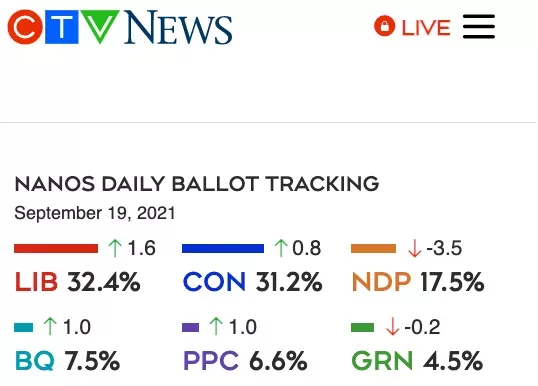Select the LIB 32.4% result
Image resolution: width=538 pixels, height=386 pixels.
(x=78, y=282)
